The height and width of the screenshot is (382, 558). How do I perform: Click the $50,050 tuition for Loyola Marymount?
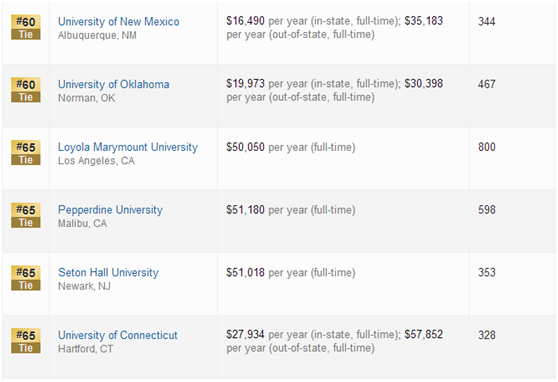point(245,147)
